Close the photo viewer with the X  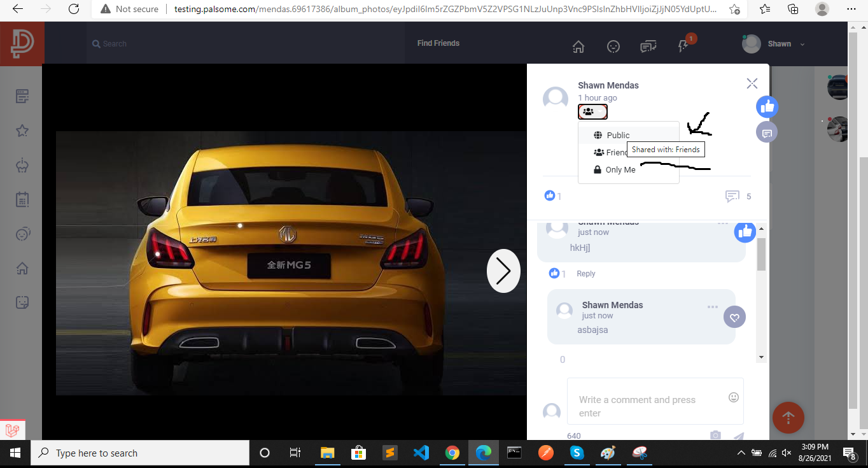[752, 83]
